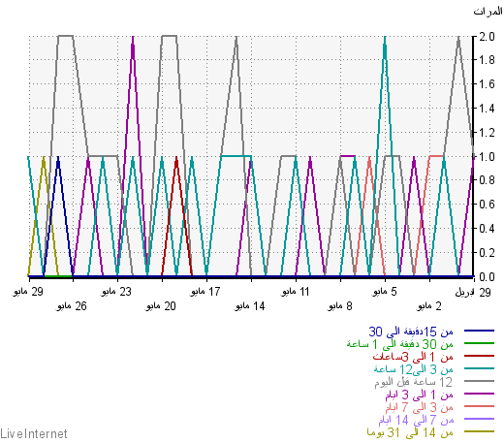Click the y-axis value '1.6'
The height and width of the screenshot is (443, 504).
487,84
